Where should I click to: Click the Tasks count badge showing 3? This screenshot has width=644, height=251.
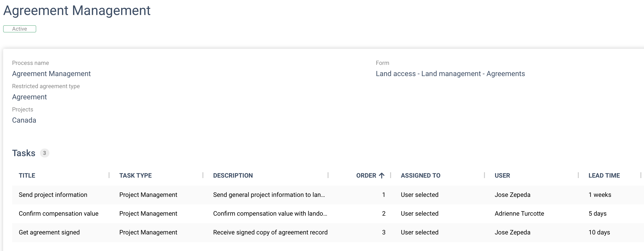coord(44,153)
